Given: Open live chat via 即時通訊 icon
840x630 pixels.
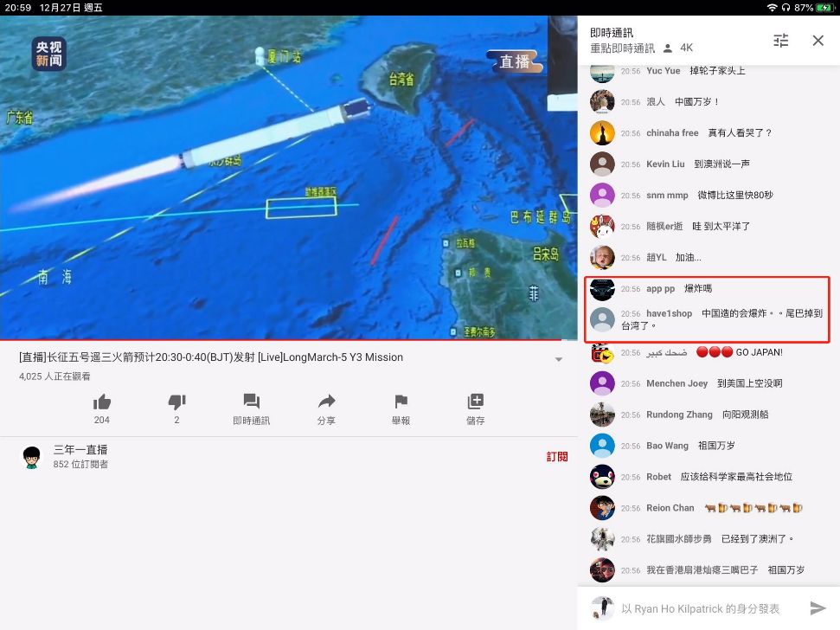Looking at the screenshot, I should 251,402.
